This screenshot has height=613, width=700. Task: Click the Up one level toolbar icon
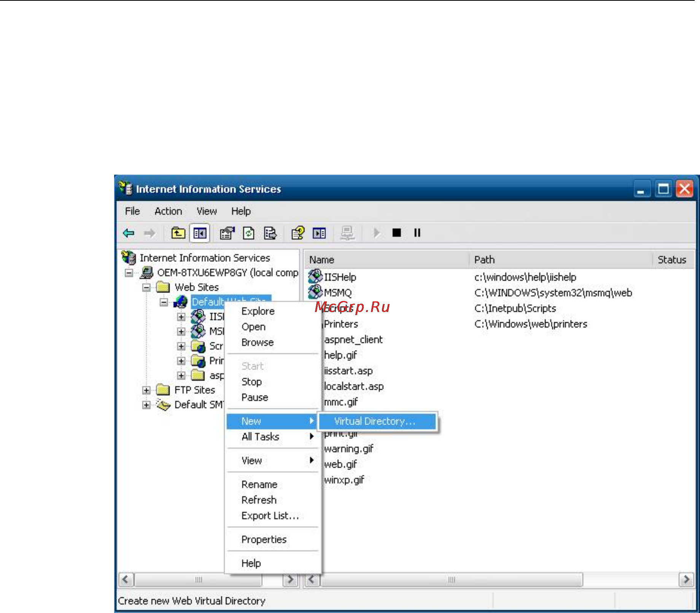click(x=178, y=233)
